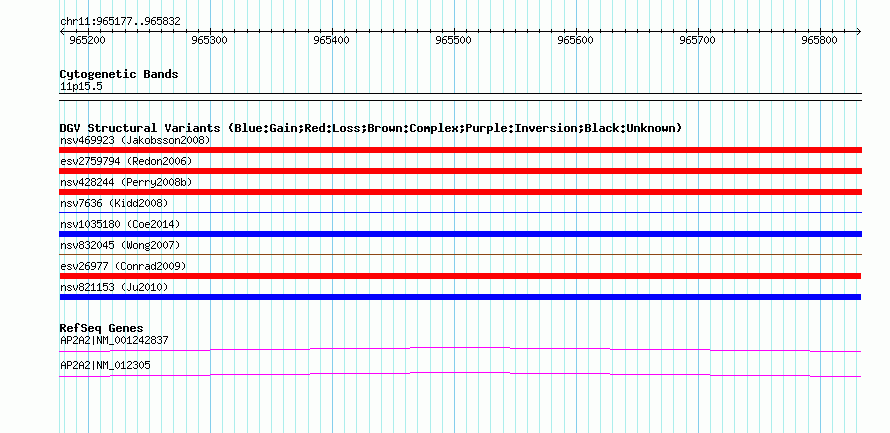
Task: Click the 965700 ruler tick label
Action: (x=698, y=40)
